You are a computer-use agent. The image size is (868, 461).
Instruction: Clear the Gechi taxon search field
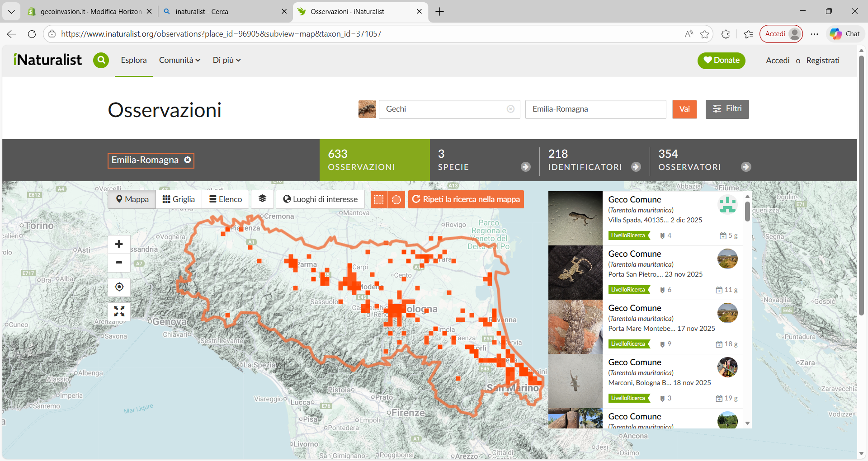(510, 109)
